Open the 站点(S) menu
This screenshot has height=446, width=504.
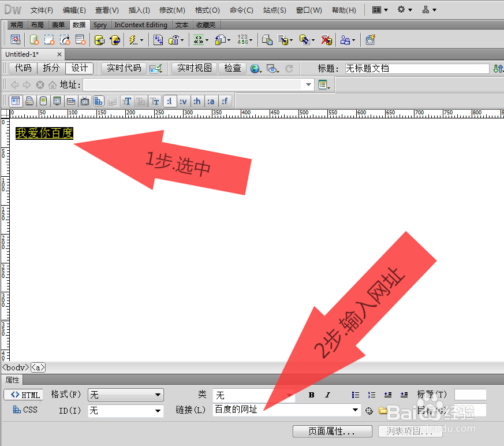274,10
